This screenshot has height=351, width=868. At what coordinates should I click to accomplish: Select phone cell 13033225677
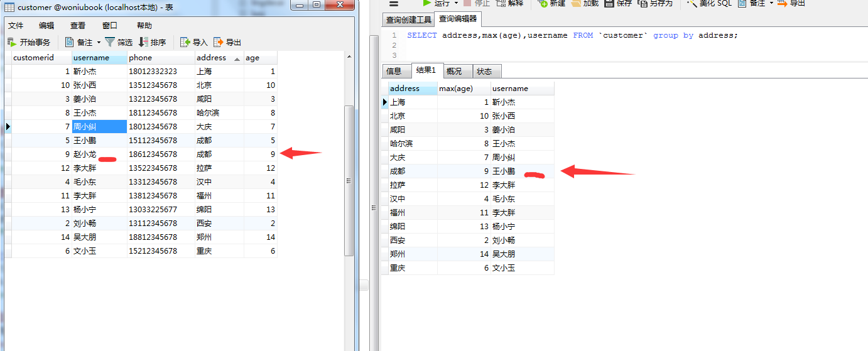point(161,210)
